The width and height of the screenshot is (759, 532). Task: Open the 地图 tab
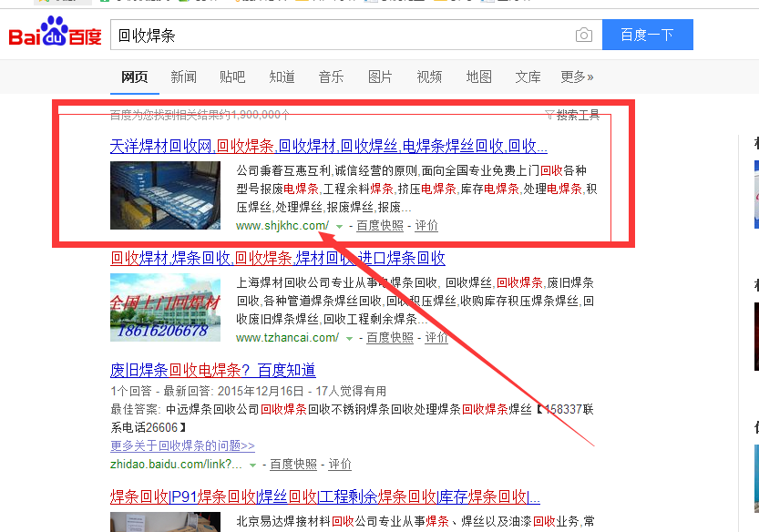[478, 77]
